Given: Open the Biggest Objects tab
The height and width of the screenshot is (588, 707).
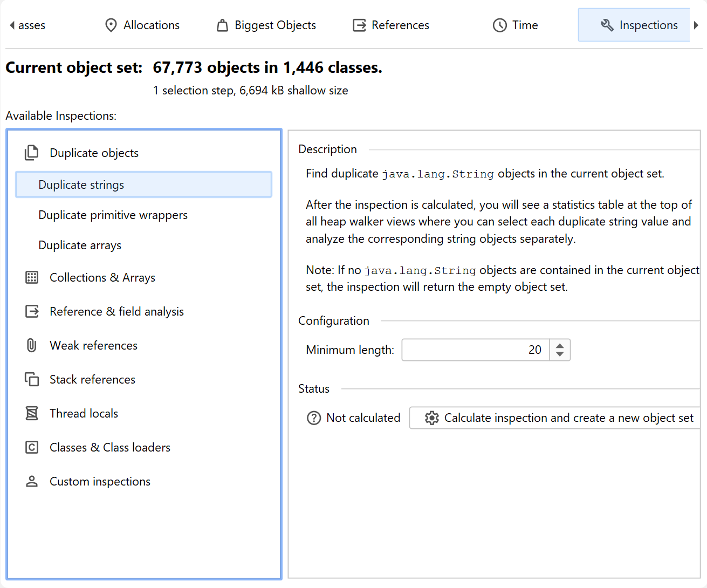Looking at the screenshot, I should click(x=266, y=25).
